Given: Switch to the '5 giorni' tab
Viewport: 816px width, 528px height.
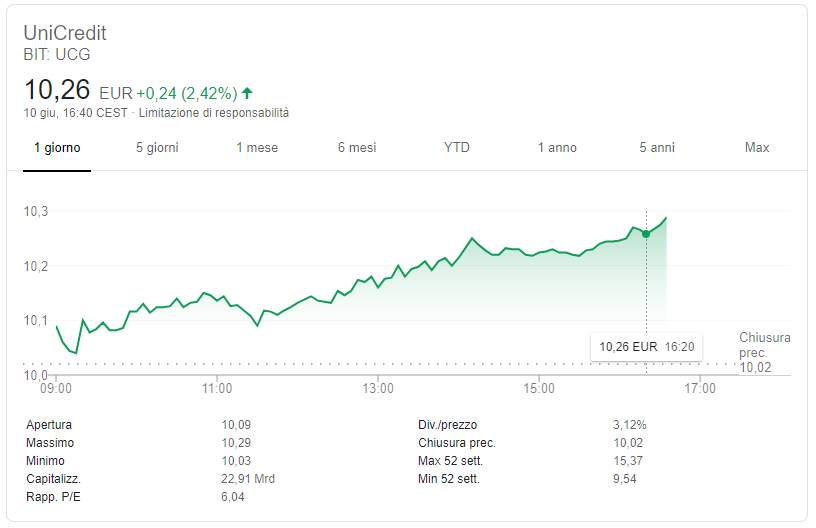Looking at the screenshot, I should tap(157, 148).
